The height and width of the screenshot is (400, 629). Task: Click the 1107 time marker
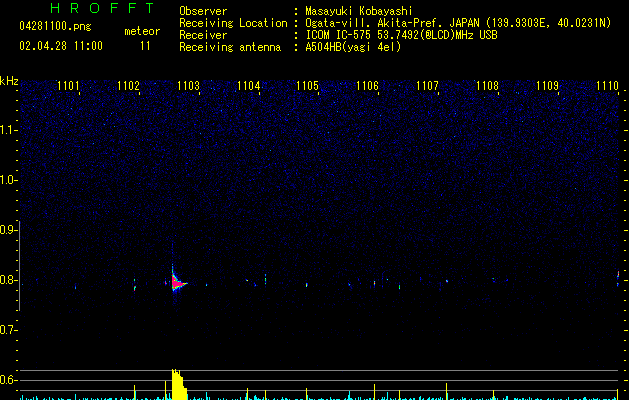427,86
